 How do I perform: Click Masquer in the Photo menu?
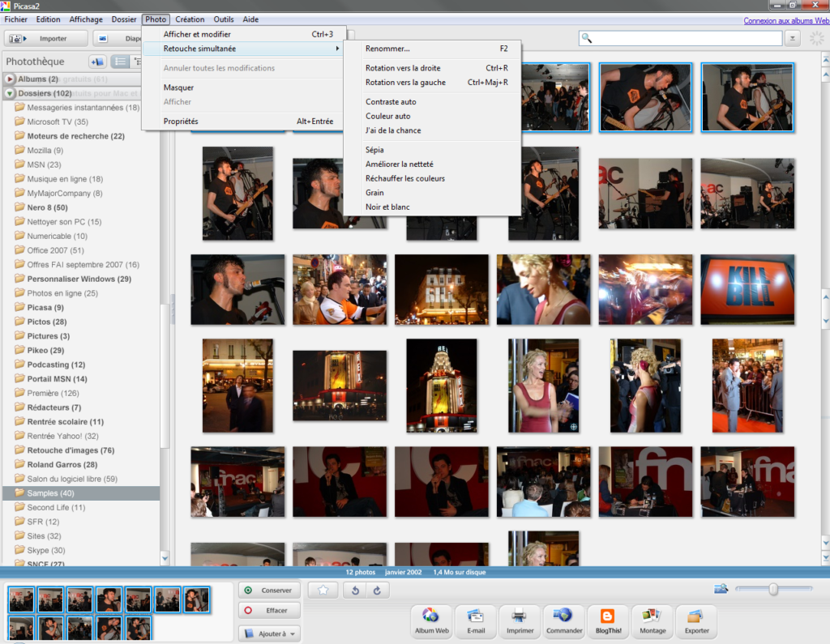coord(243,87)
